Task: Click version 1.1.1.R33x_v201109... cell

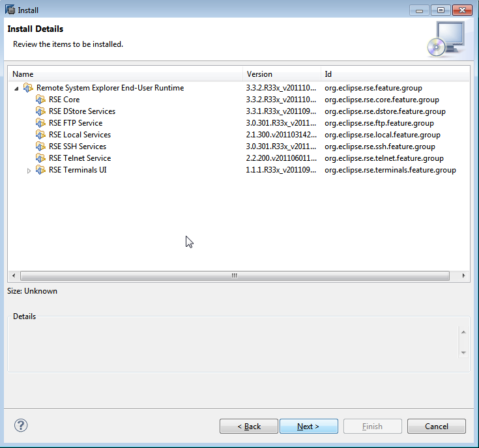Action: pos(281,170)
